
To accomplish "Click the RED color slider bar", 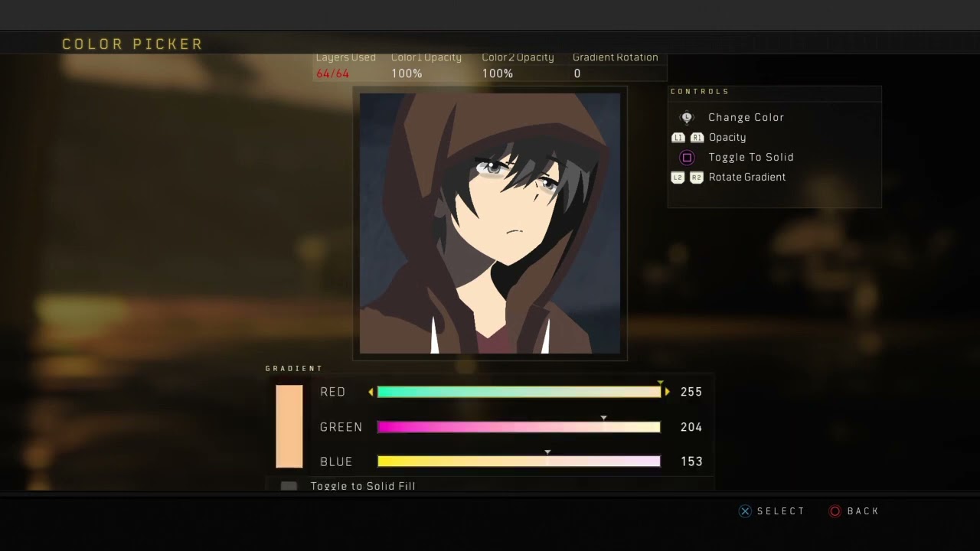I will (x=518, y=392).
